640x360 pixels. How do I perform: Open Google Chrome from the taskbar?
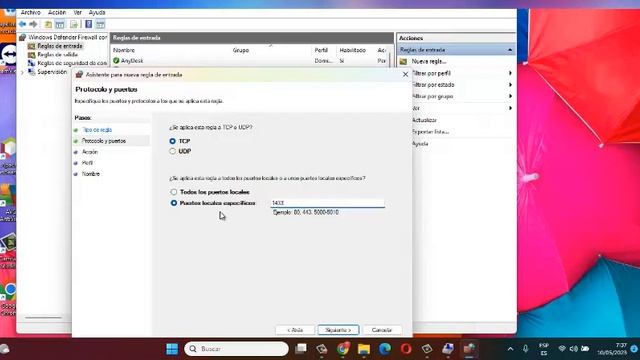[x=343, y=349]
